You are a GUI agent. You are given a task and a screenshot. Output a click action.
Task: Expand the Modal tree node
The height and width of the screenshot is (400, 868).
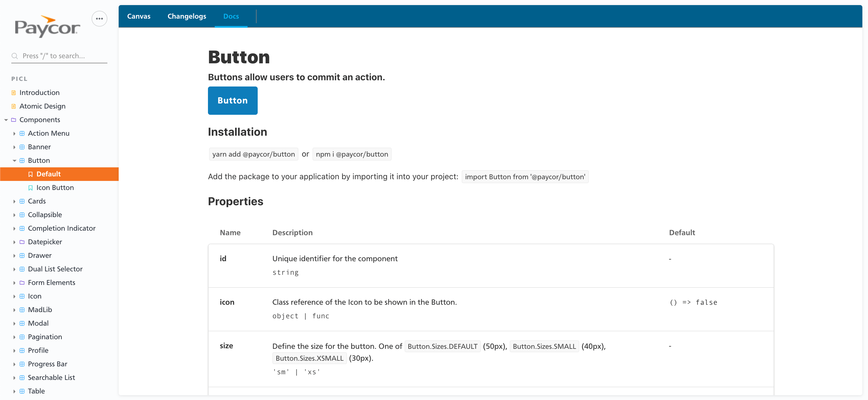pyautogui.click(x=14, y=323)
